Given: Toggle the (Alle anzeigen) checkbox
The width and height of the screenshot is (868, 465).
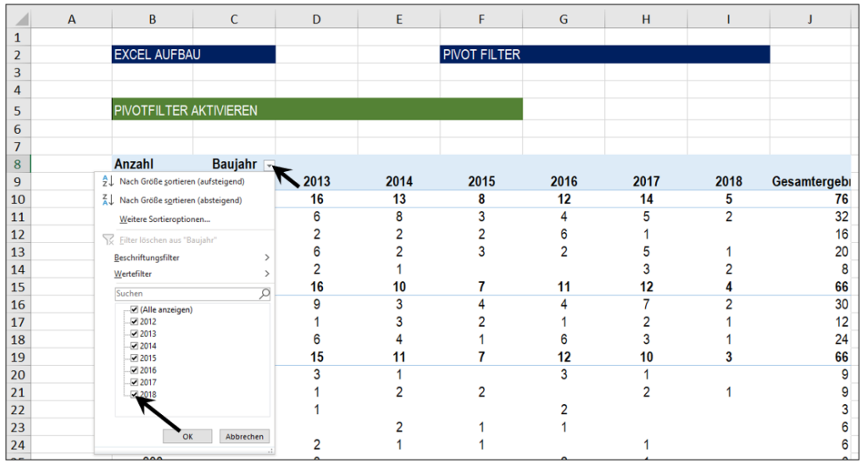Looking at the screenshot, I should tap(134, 310).
